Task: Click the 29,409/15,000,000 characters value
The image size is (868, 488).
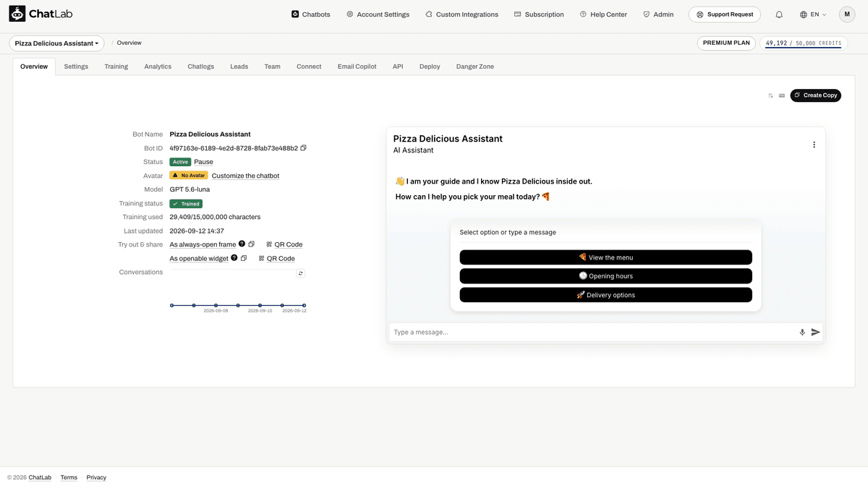Action: click(215, 217)
